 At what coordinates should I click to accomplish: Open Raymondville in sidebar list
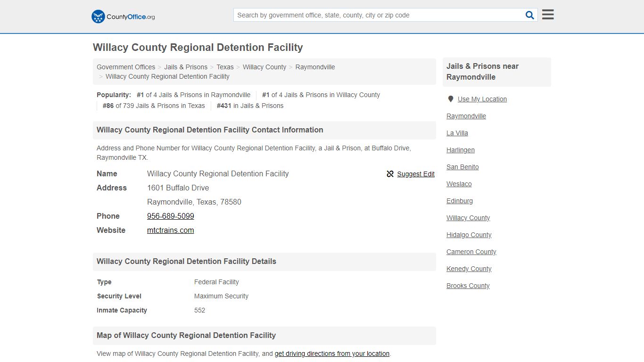pyautogui.click(x=466, y=116)
